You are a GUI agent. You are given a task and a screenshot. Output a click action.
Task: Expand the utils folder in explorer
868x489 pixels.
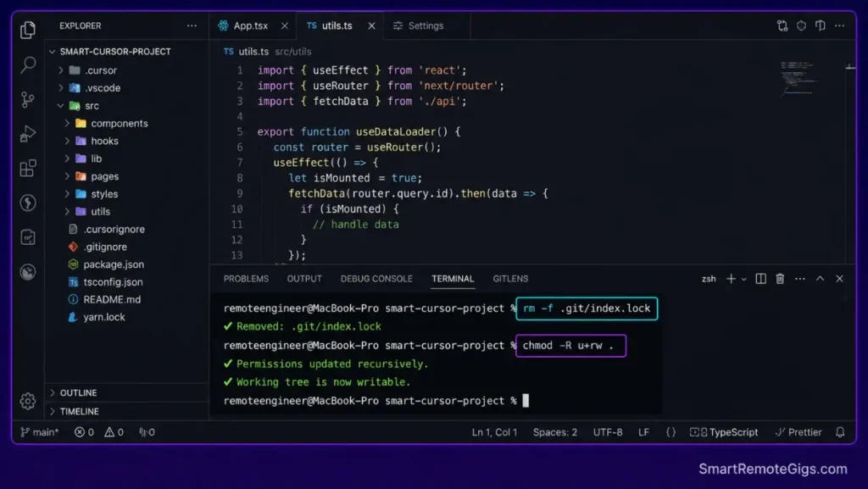click(67, 211)
